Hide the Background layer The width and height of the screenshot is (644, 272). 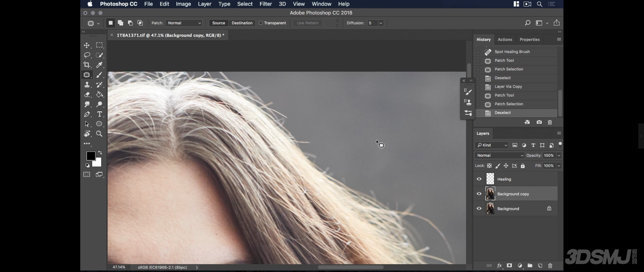479,209
